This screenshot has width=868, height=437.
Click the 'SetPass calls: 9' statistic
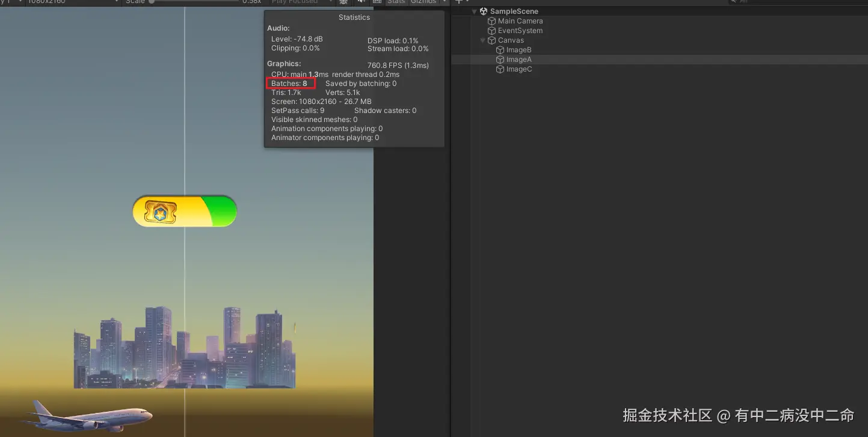pyautogui.click(x=298, y=111)
